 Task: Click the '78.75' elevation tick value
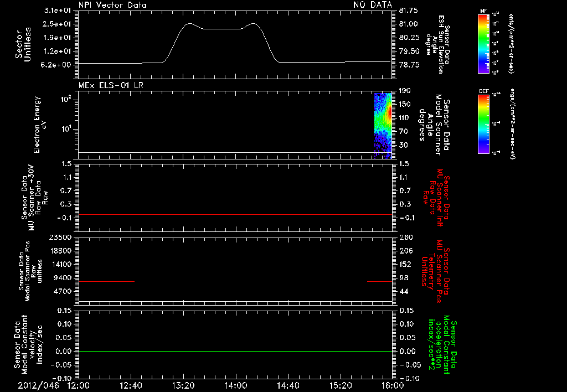pyautogui.click(x=409, y=65)
